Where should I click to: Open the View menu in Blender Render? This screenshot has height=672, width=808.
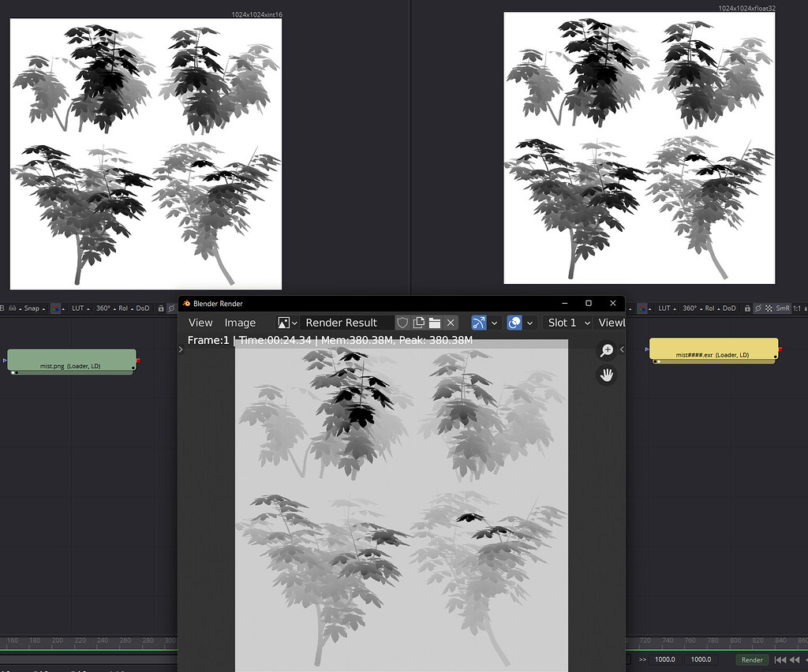[200, 323]
